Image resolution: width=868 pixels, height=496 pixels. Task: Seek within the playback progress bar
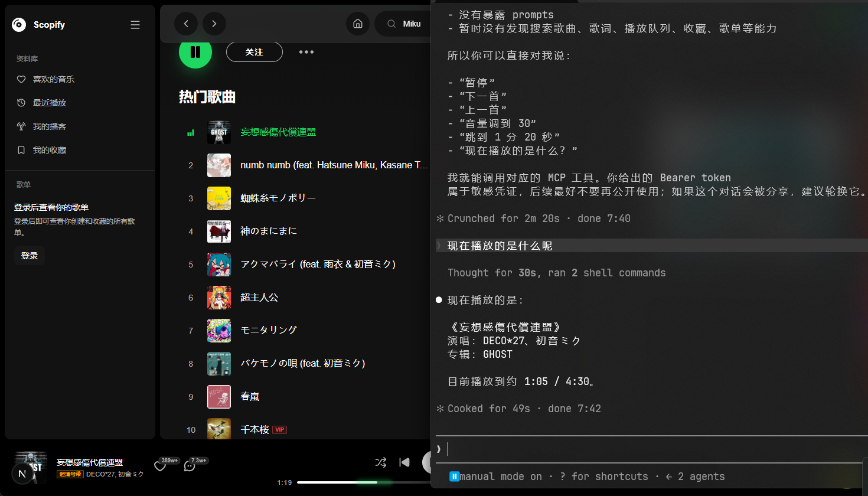click(x=364, y=482)
